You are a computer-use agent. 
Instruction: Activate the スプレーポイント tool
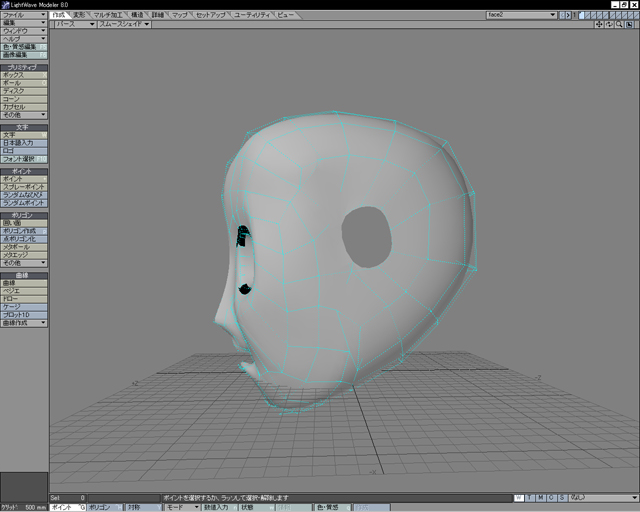(x=23, y=187)
